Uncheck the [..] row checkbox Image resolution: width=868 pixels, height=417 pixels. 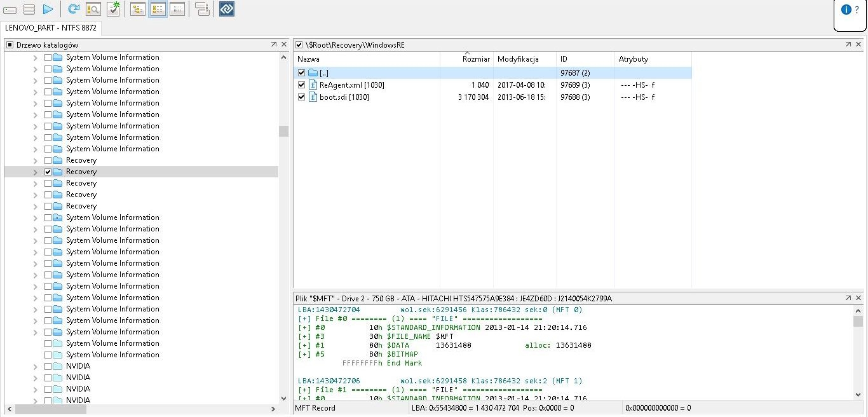[302, 73]
